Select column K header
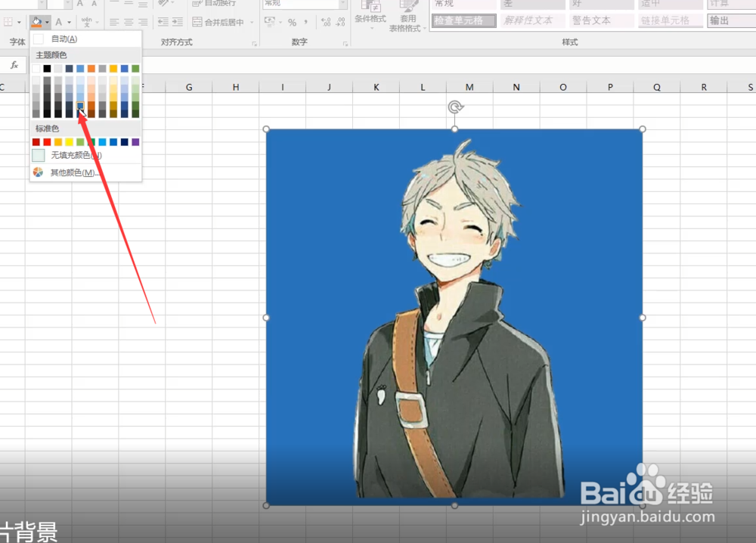 coord(376,87)
